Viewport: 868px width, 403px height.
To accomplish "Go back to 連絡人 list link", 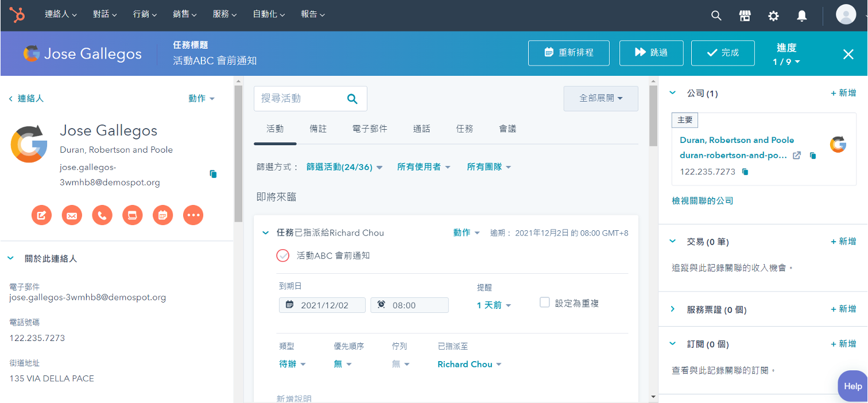I will click(x=26, y=99).
